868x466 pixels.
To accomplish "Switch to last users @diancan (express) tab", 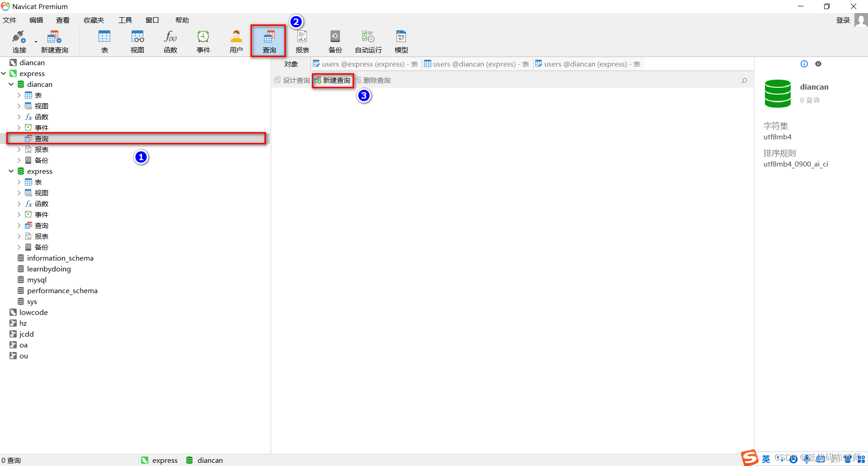I will coord(588,64).
